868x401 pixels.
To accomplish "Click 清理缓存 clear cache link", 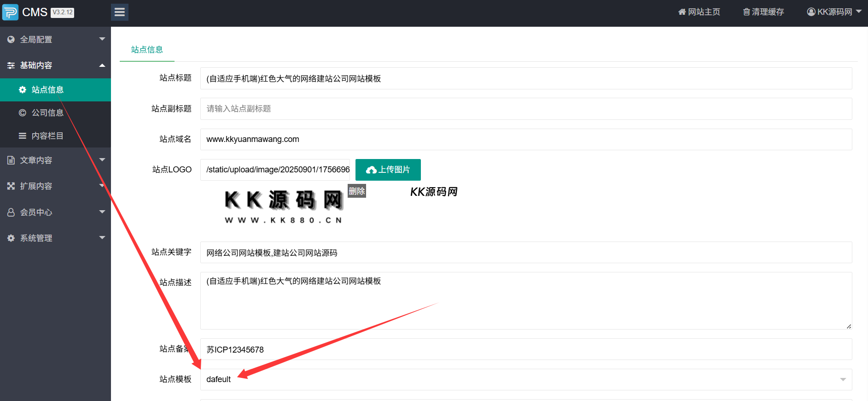I will pyautogui.click(x=763, y=12).
